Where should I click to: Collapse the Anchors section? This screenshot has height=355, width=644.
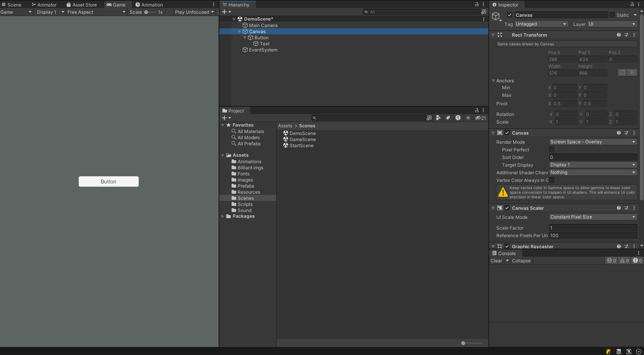493,81
